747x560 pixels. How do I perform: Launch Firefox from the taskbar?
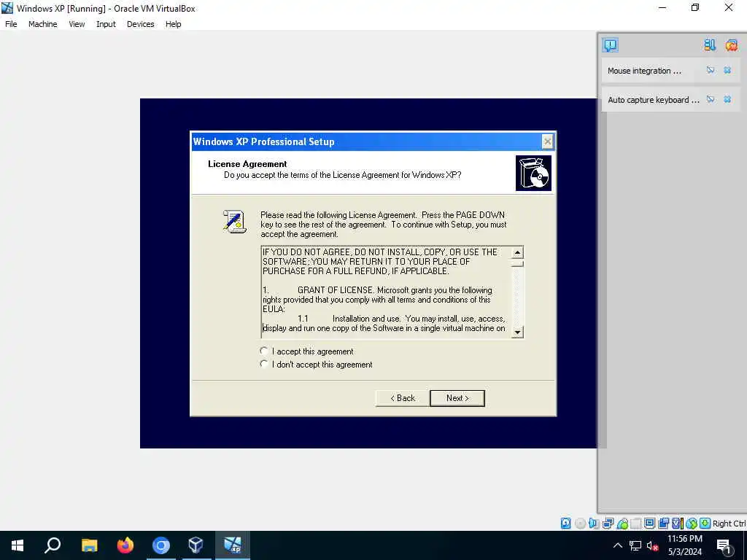[x=125, y=545]
